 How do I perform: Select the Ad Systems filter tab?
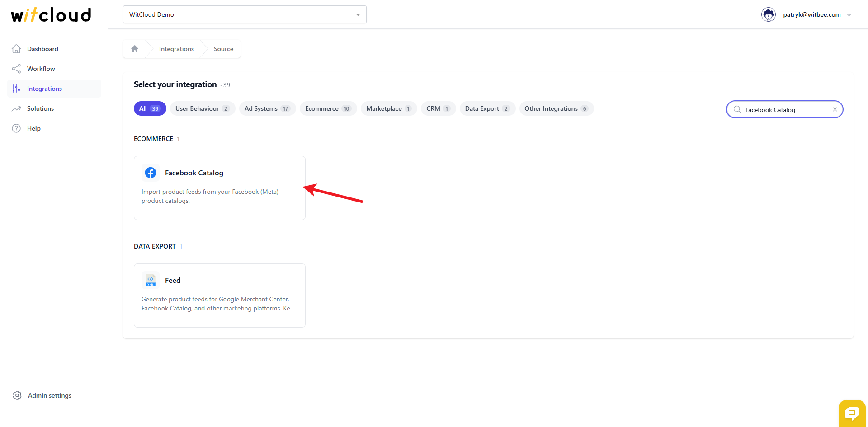click(267, 108)
